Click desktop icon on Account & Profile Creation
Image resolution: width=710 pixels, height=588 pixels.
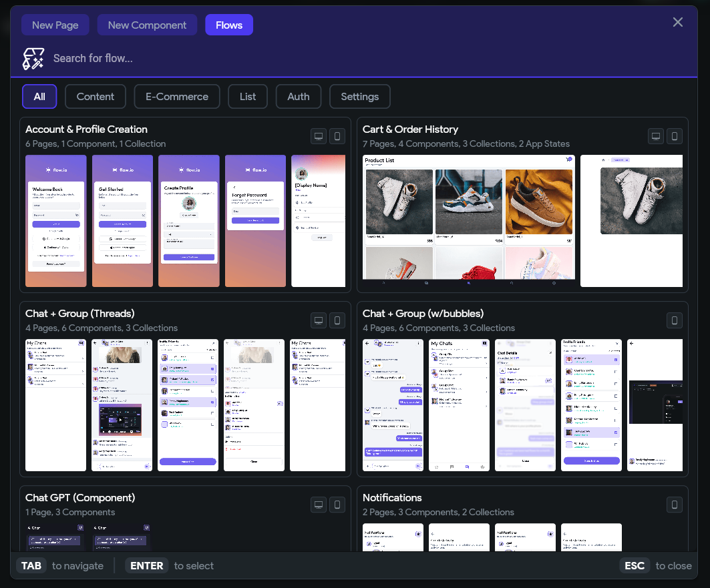tap(319, 136)
